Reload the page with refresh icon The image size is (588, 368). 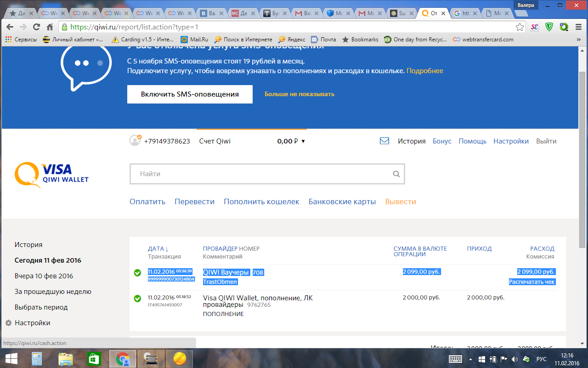pyautogui.click(x=37, y=27)
